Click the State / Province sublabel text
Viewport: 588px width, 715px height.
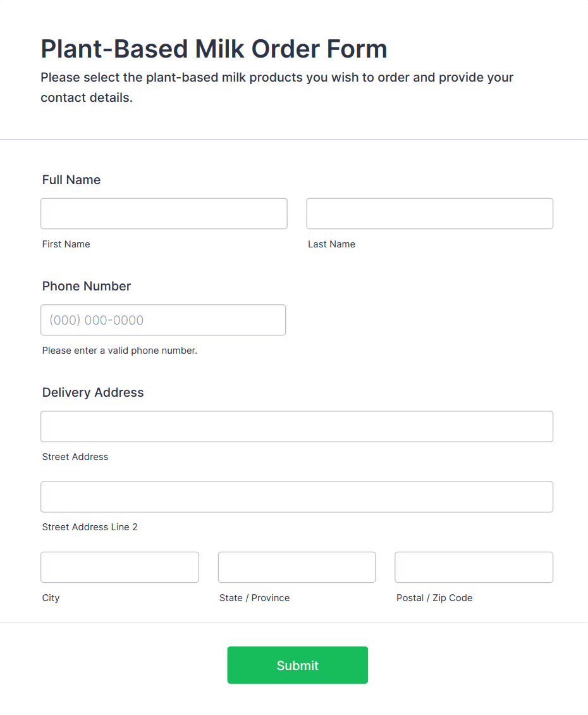tap(254, 598)
